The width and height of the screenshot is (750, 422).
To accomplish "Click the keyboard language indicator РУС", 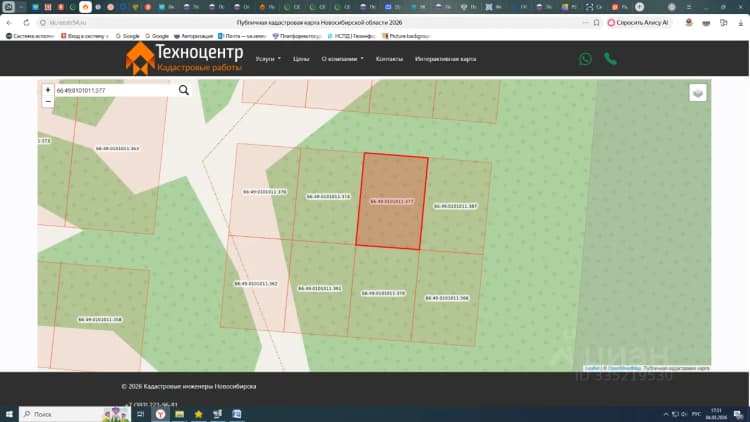I will [696, 414].
